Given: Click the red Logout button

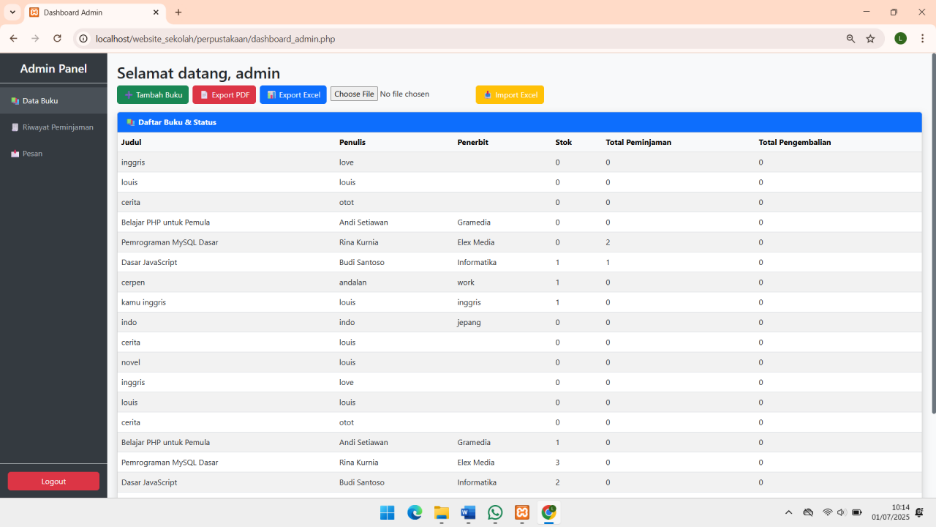Looking at the screenshot, I should pyautogui.click(x=53, y=481).
